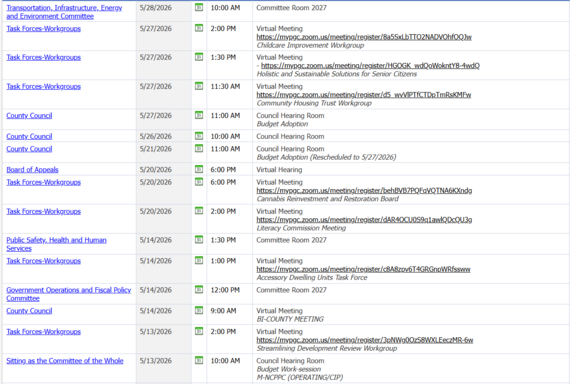Click 'Childcare Improvement Workgroup' text
The height and width of the screenshot is (384, 570).
point(310,45)
